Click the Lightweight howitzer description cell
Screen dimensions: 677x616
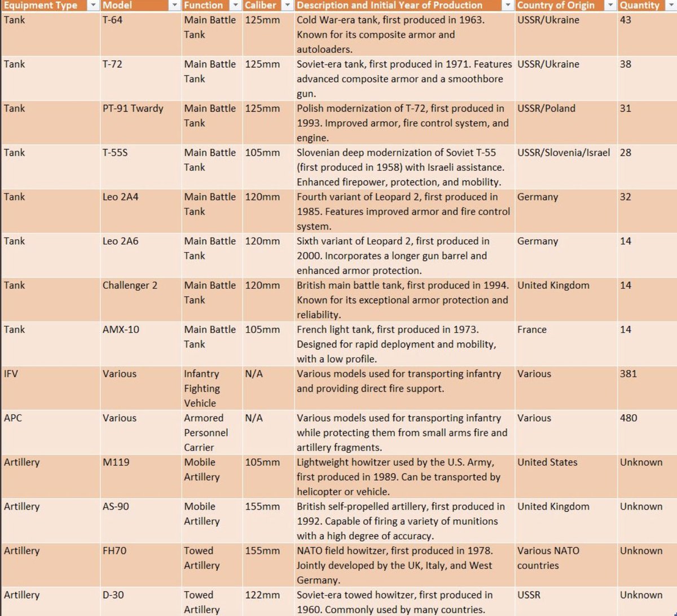pyautogui.click(x=405, y=477)
